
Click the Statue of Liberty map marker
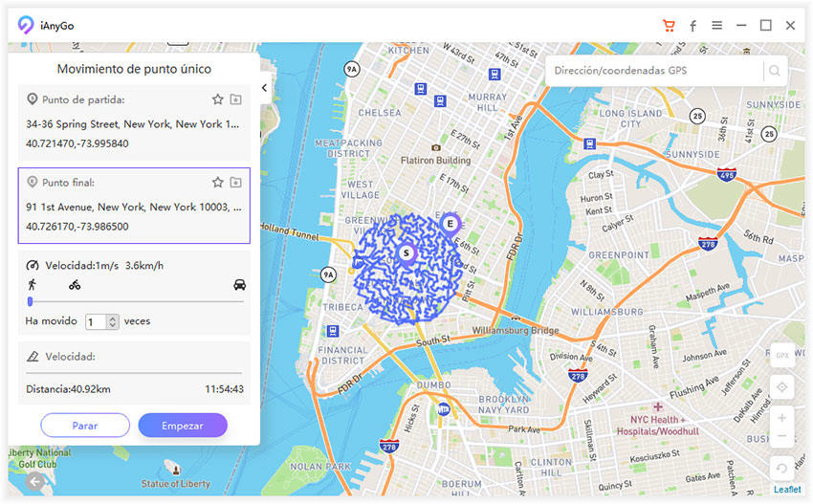click(x=175, y=470)
